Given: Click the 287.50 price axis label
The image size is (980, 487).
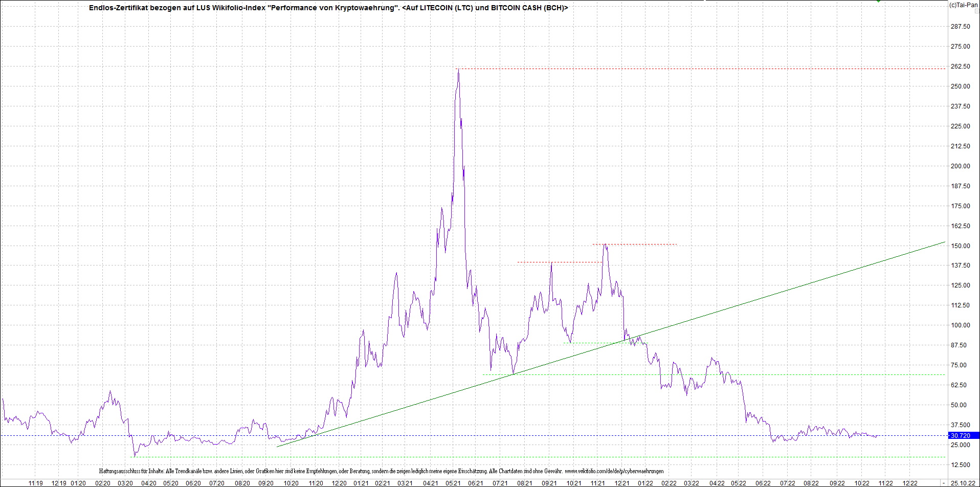Looking at the screenshot, I should click(x=960, y=27).
